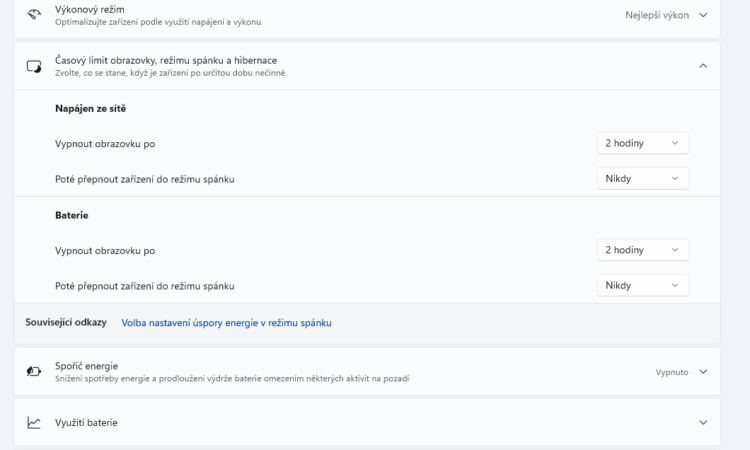Click the Baterie heading

pos(72,215)
